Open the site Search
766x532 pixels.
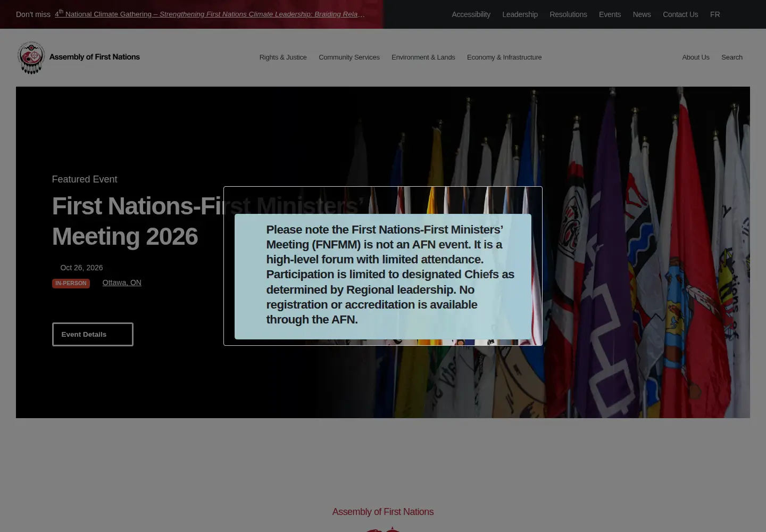pos(732,57)
